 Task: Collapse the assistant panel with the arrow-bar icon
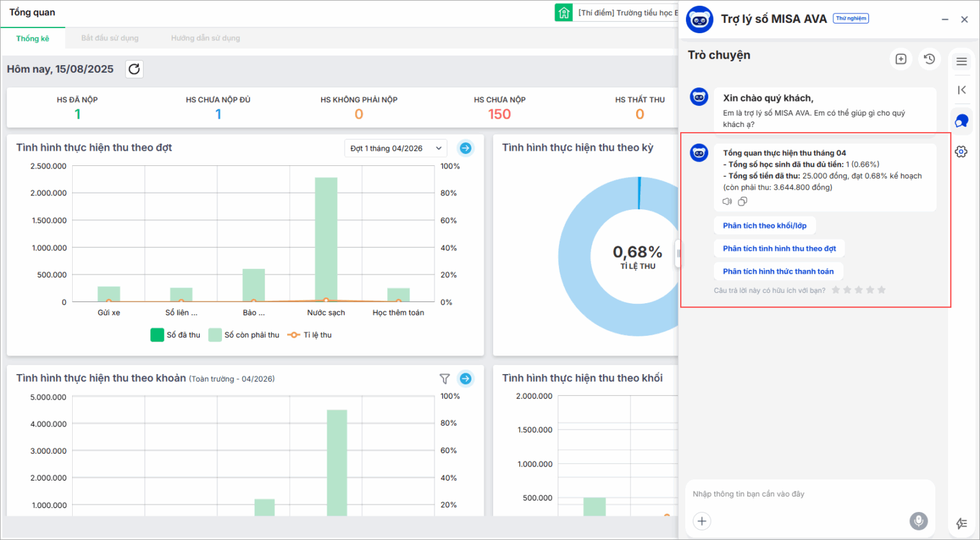coord(961,90)
